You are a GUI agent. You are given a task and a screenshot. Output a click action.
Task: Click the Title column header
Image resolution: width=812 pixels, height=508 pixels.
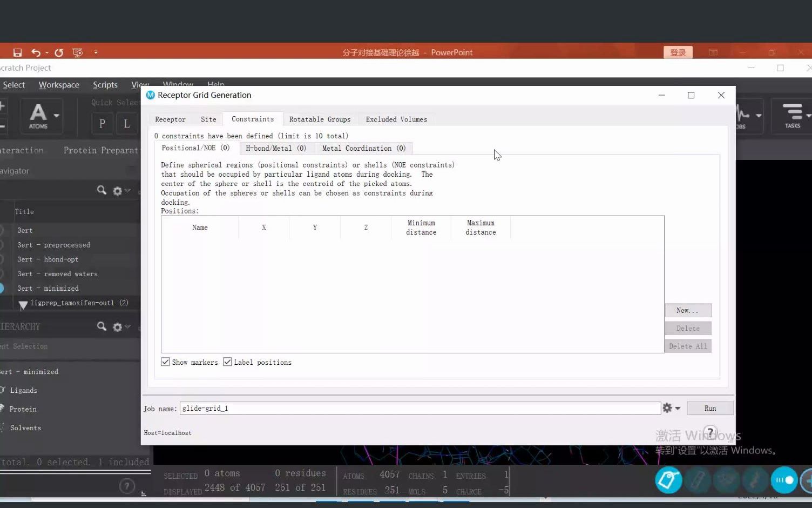pos(24,212)
